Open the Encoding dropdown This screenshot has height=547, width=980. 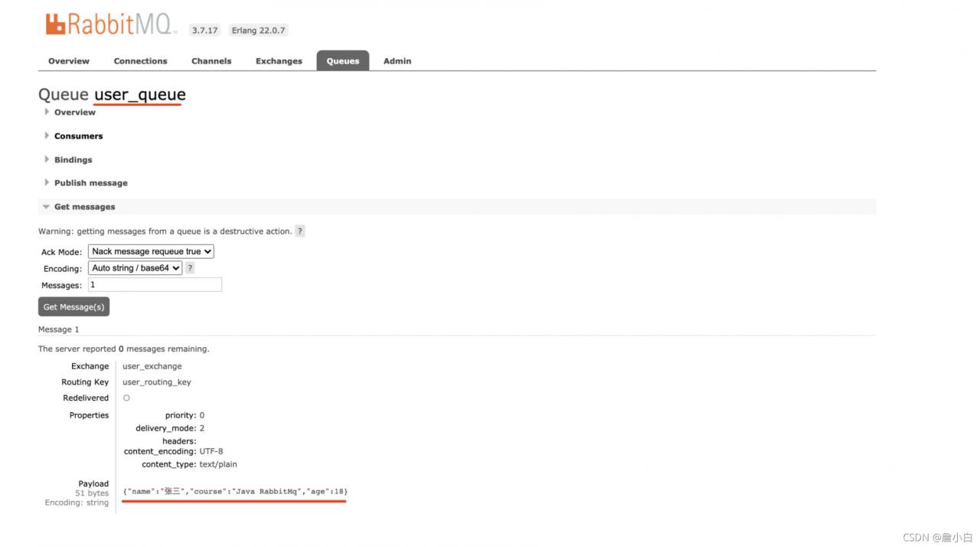point(136,268)
